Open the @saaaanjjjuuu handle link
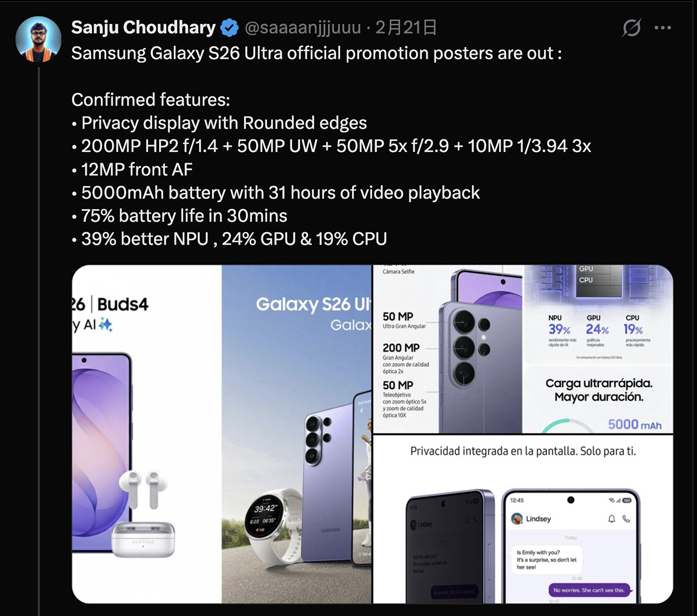 [301, 27]
